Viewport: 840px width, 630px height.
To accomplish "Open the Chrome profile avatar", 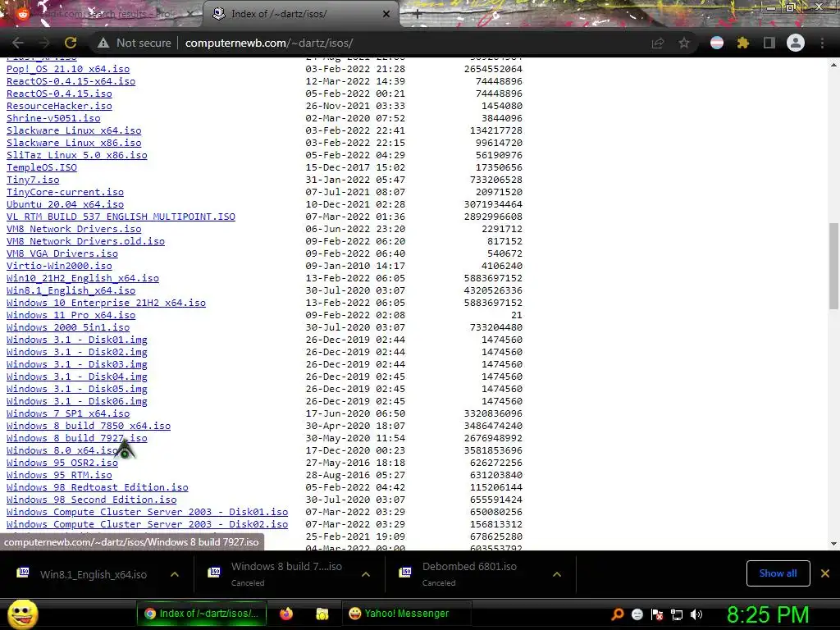I will pos(796,43).
